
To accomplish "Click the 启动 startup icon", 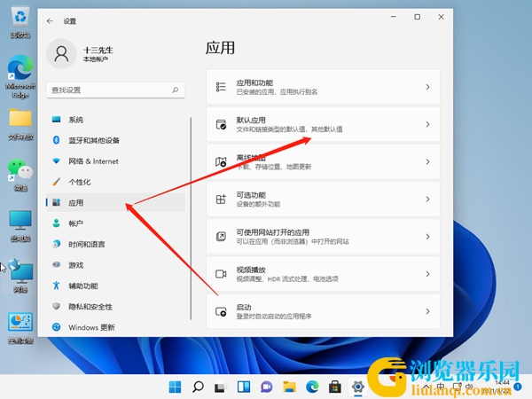I will 221,311.
